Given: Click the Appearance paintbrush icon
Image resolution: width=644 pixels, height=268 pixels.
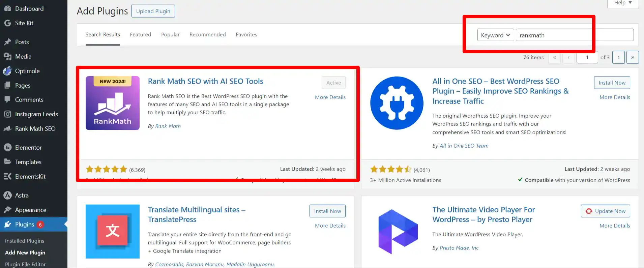Looking at the screenshot, I should 7,210.
